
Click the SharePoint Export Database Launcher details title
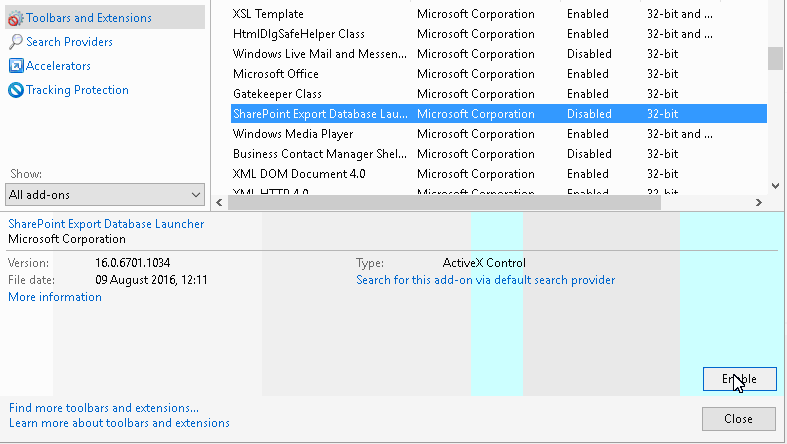[106, 224]
